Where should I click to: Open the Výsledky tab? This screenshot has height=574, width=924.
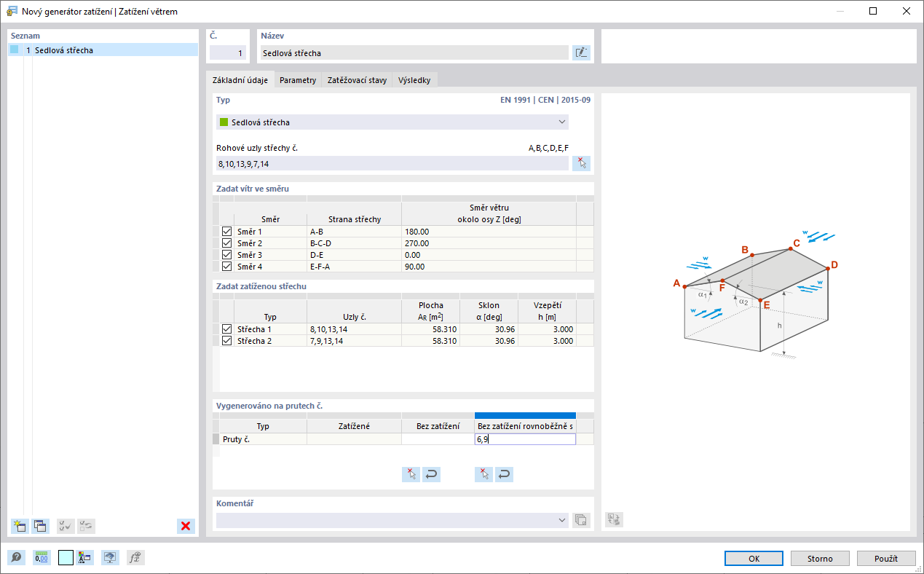point(414,80)
